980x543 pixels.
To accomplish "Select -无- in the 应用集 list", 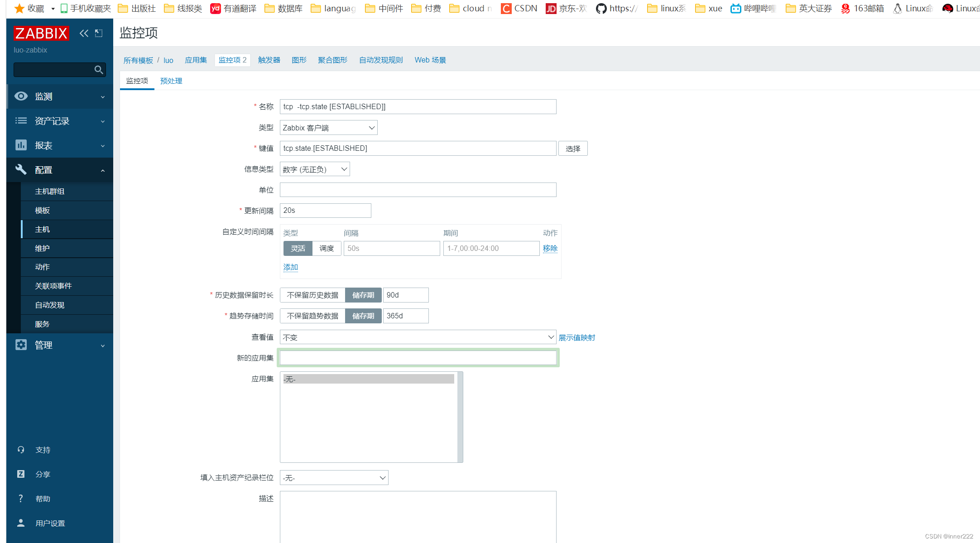I will (x=369, y=379).
